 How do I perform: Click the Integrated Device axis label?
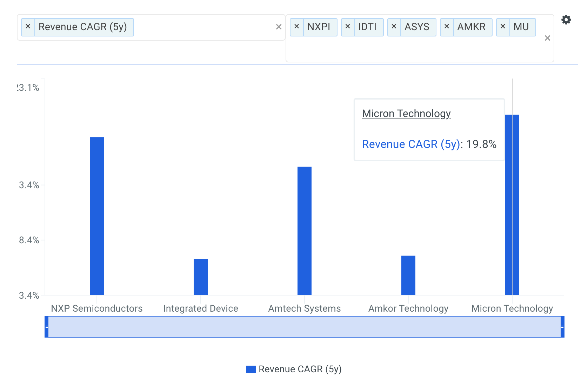pyautogui.click(x=201, y=308)
